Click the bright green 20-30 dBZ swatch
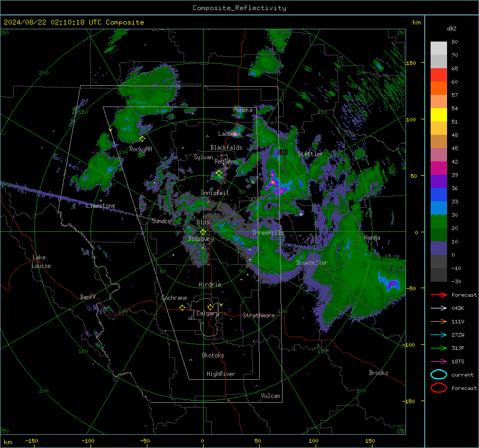The image size is (479, 448). point(439,222)
